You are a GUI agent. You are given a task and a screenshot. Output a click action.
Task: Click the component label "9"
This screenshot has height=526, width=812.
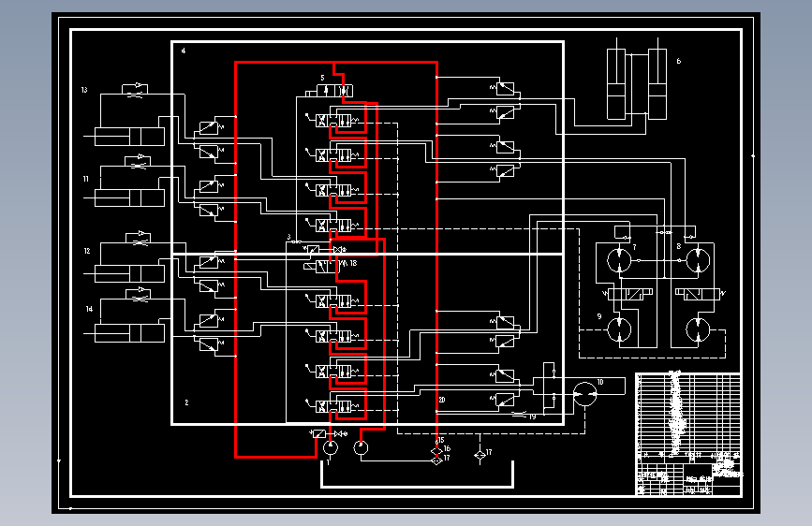[599, 316]
